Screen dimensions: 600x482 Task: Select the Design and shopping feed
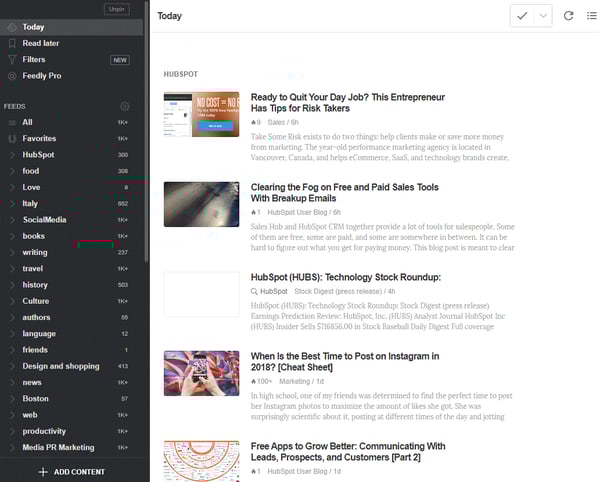pos(60,366)
